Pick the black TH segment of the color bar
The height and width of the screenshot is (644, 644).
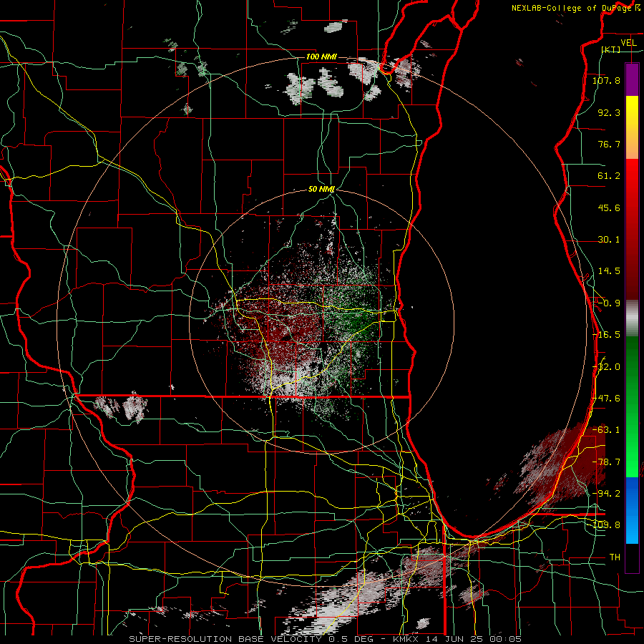632,559
